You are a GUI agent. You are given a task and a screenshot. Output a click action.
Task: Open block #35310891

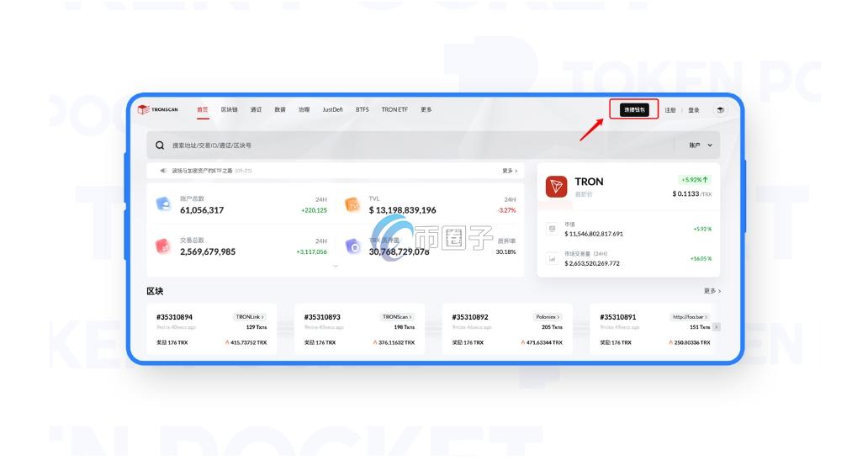618,317
